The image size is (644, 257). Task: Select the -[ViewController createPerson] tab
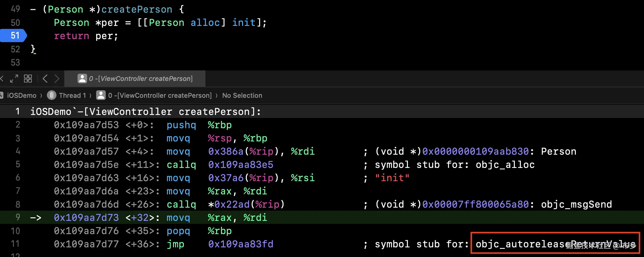pos(141,79)
